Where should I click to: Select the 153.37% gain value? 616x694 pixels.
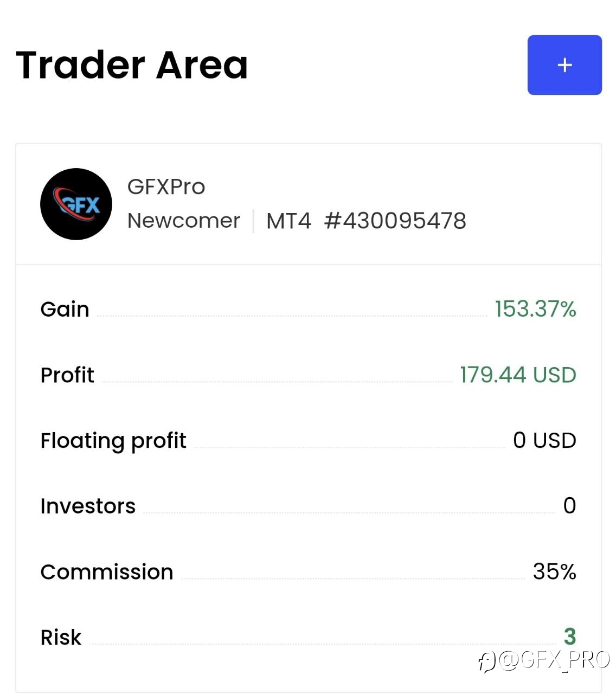535,309
